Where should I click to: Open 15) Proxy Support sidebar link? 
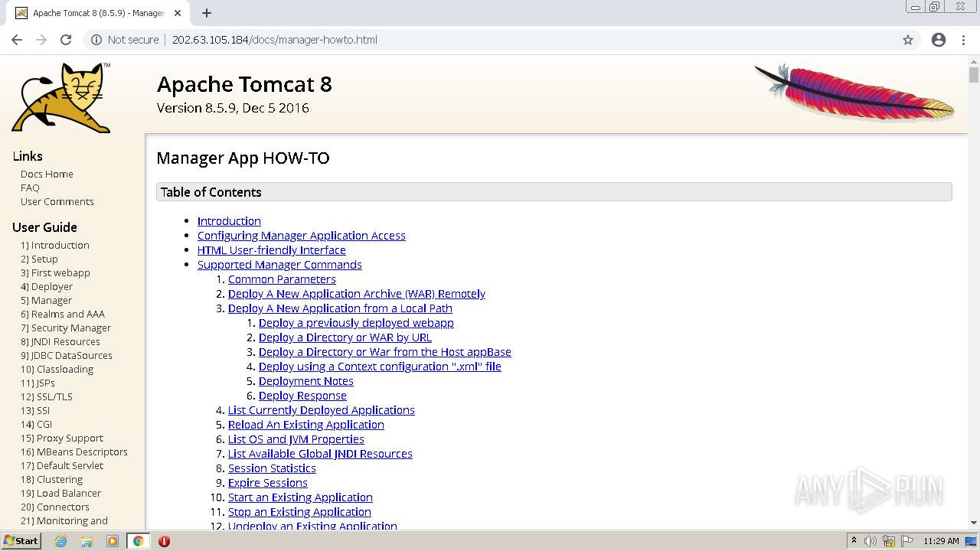coord(62,438)
